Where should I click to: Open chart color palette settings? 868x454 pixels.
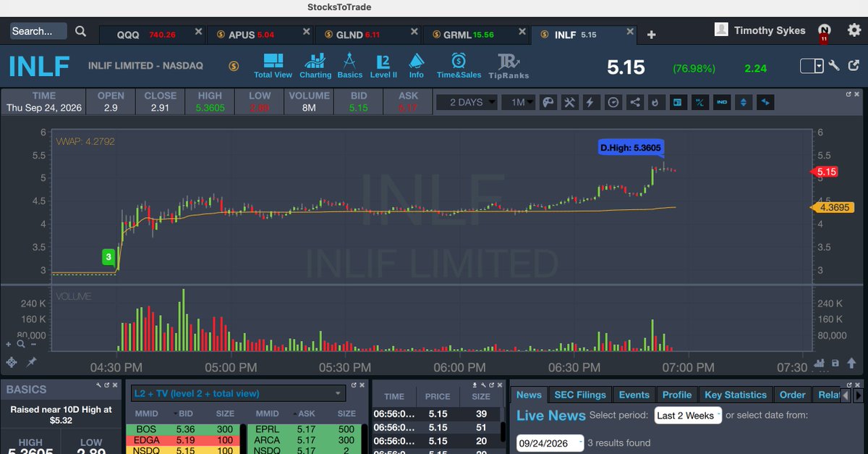pos(548,103)
